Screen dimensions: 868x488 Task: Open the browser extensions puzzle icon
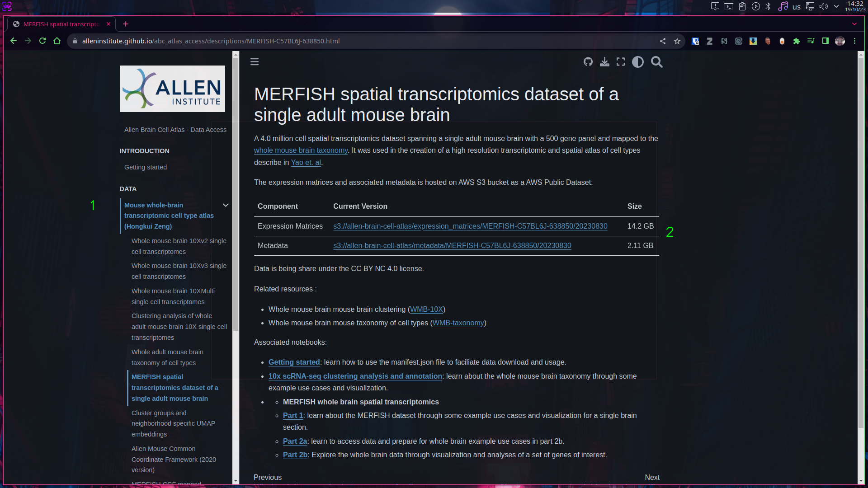(x=797, y=41)
